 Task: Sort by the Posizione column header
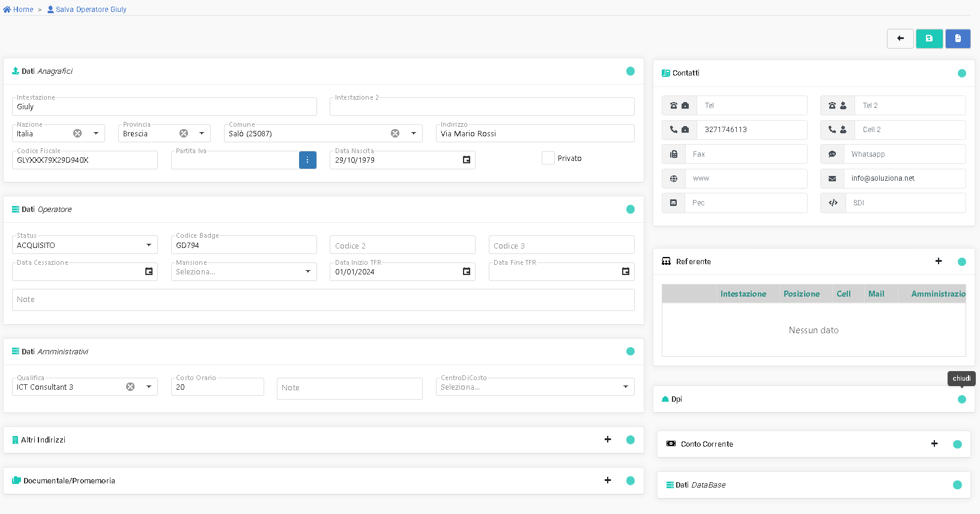point(801,294)
